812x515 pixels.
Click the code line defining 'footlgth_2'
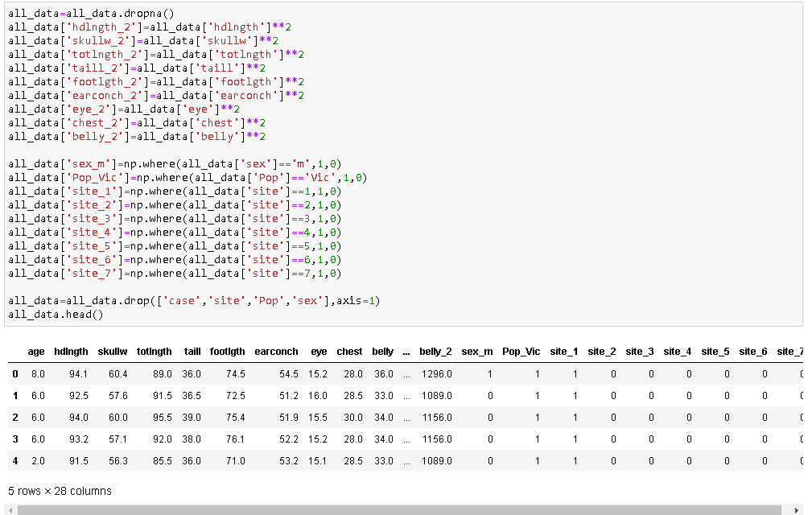156,82
